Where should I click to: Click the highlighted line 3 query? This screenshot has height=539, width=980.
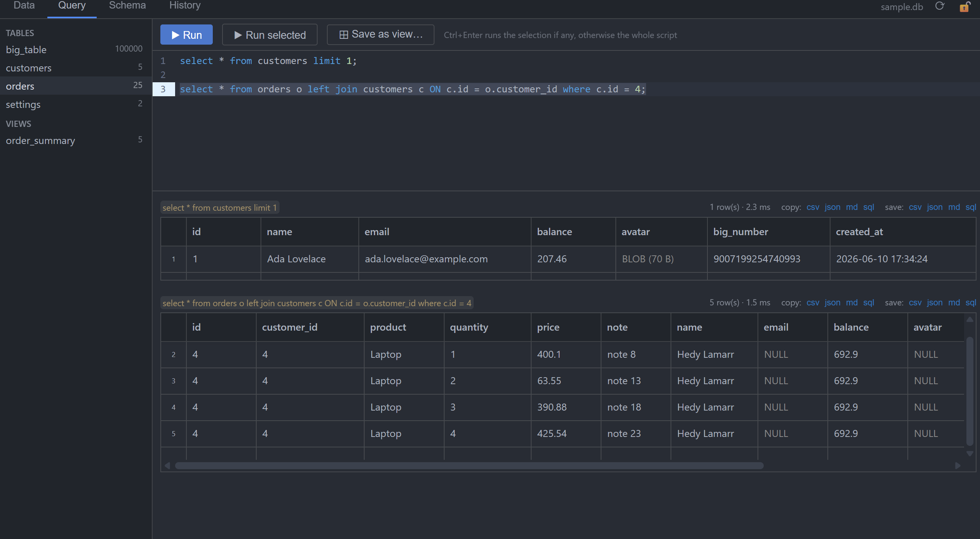pyautogui.click(x=412, y=89)
